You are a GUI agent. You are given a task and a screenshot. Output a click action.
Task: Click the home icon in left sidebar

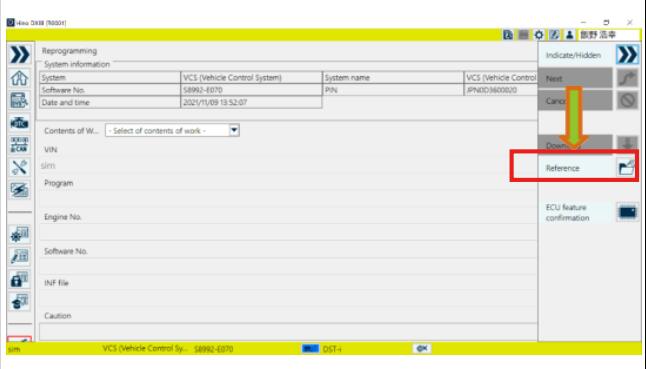click(19, 78)
